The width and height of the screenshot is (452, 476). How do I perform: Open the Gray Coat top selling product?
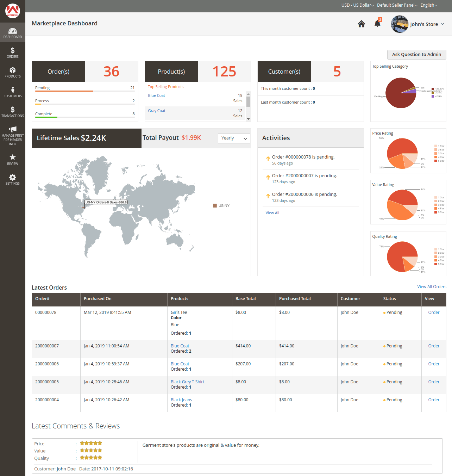click(157, 111)
